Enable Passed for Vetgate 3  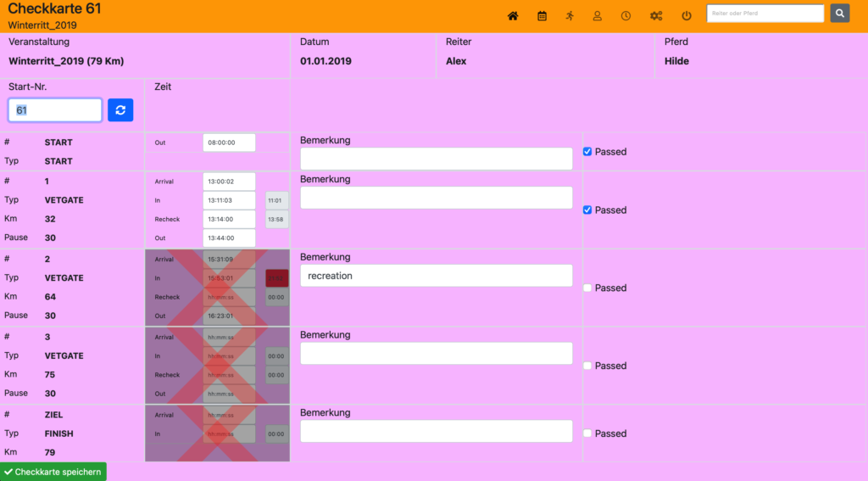(588, 366)
